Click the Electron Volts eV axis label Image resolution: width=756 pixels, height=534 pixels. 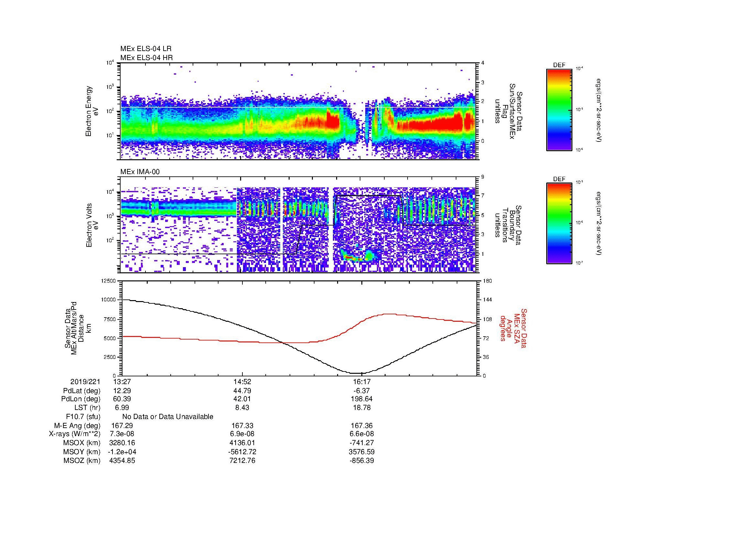[x=92, y=225]
